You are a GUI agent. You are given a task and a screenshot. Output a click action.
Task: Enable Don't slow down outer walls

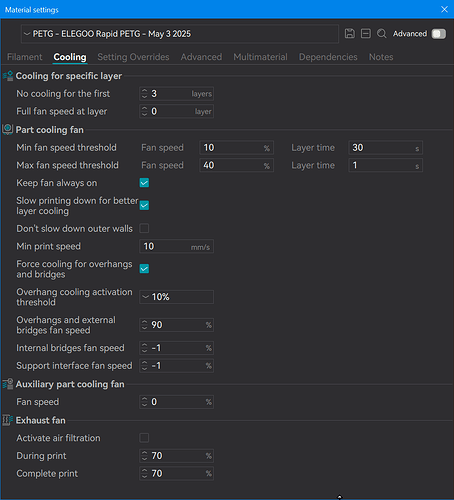pyautogui.click(x=144, y=228)
